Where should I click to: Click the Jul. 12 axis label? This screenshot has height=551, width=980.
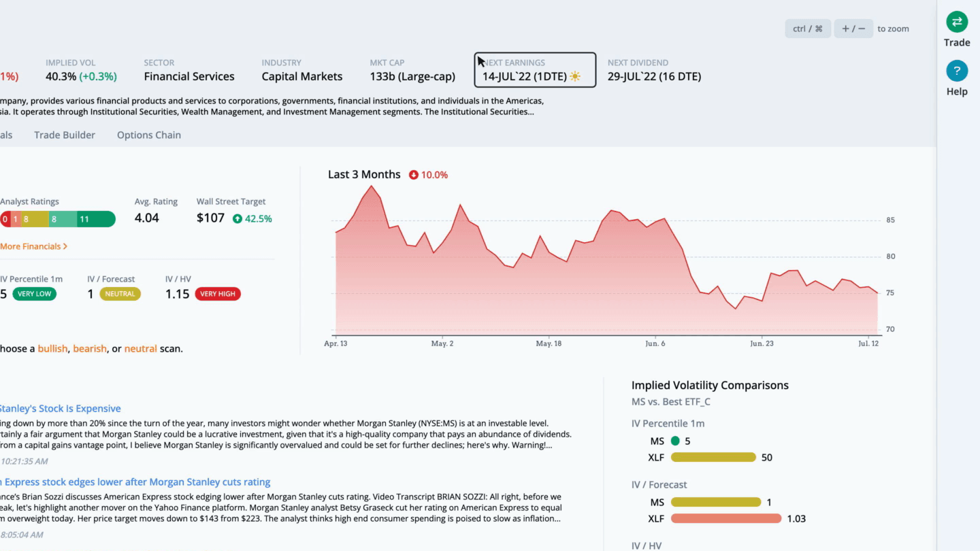868,344
